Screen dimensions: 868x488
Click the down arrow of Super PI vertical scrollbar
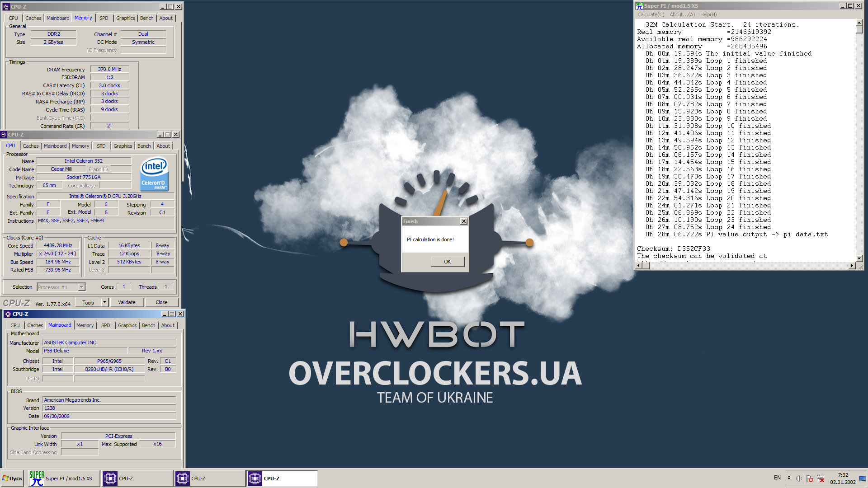tap(859, 258)
